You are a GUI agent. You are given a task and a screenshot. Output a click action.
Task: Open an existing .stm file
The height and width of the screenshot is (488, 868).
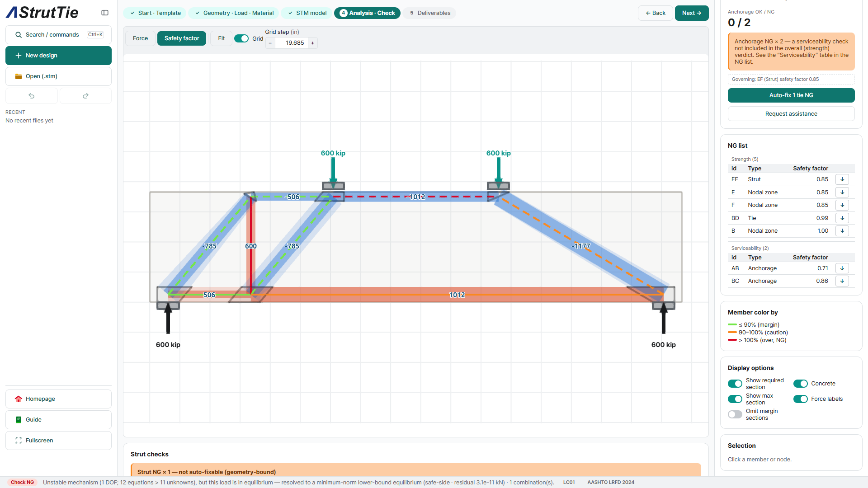[x=58, y=76]
